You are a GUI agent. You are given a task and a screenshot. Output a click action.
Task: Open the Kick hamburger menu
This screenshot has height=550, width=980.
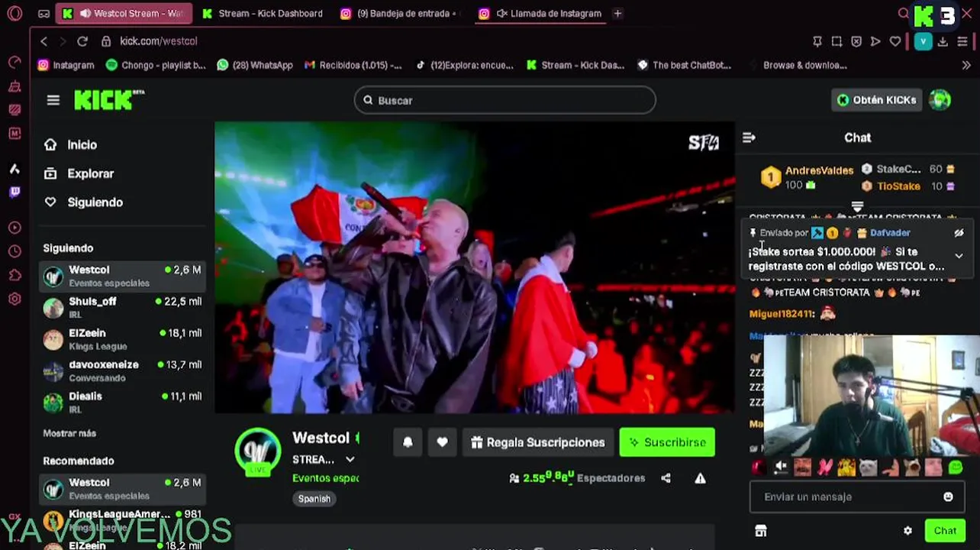(x=53, y=100)
